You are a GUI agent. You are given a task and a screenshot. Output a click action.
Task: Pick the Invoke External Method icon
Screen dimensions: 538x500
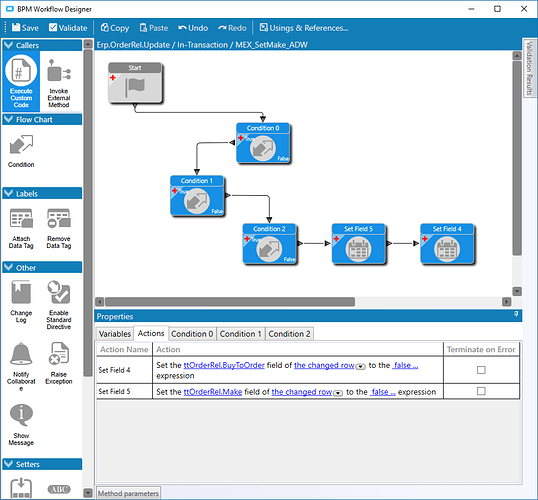59,71
